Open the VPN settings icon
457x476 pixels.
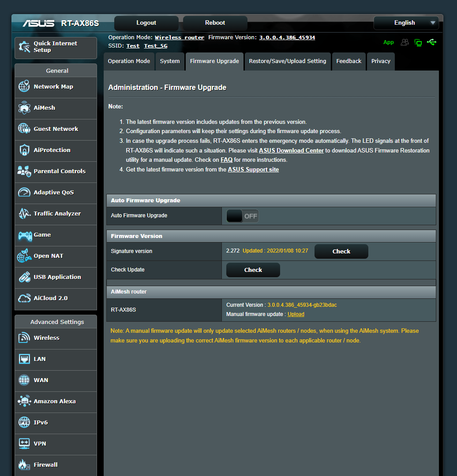click(24, 444)
